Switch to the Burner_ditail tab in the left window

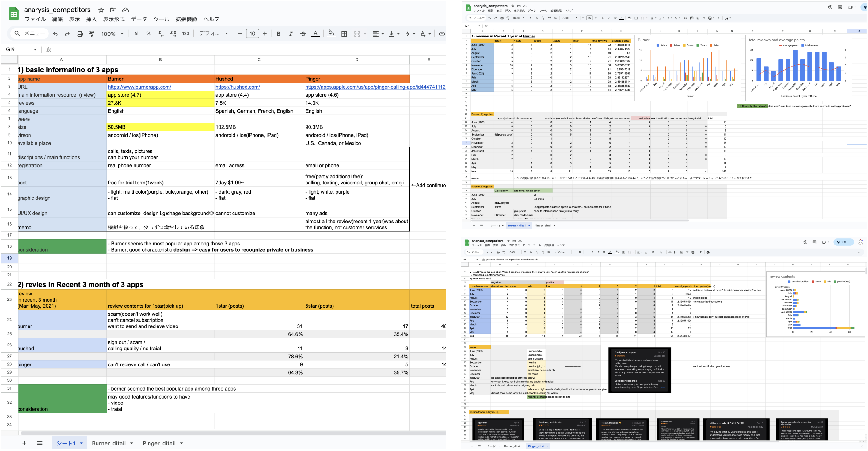[108, 443]
